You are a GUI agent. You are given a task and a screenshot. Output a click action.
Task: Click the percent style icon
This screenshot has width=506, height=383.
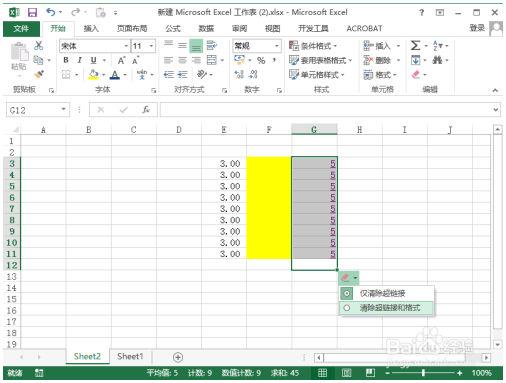pos(261,60)
